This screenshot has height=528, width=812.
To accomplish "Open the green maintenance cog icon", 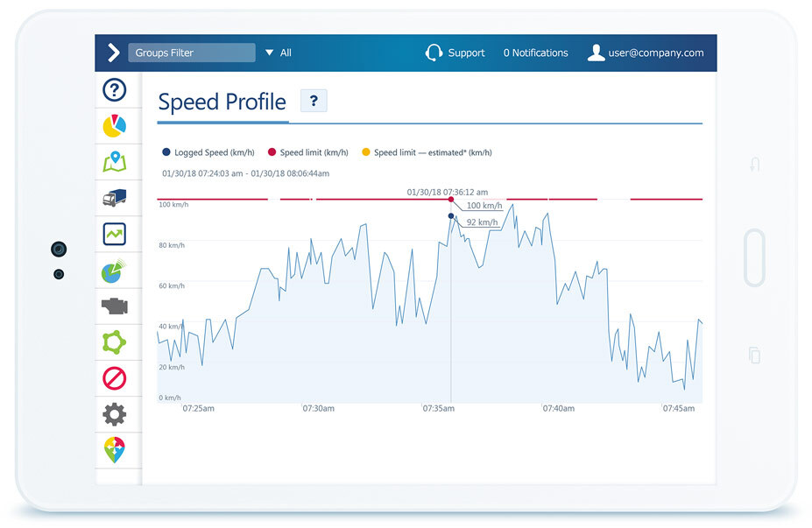I will click(114, 341).
